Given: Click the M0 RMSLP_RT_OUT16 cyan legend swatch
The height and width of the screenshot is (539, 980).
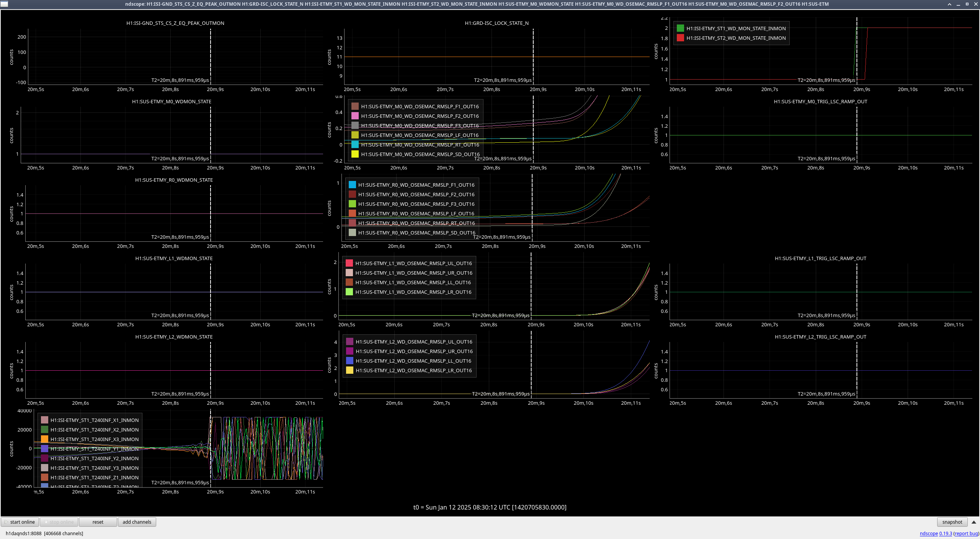Looking at the screenshot, I should tap(355, 145).
